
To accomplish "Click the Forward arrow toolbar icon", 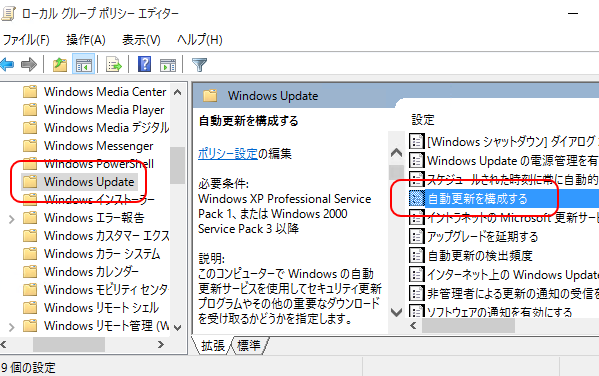I will tap(29, 65).
